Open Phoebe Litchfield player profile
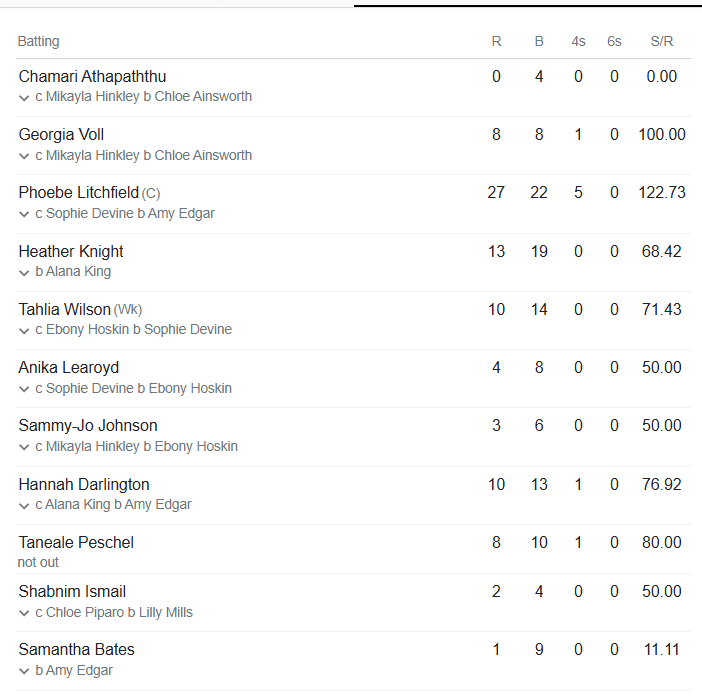Screen dimensions: 702x700 click(79, 193)
